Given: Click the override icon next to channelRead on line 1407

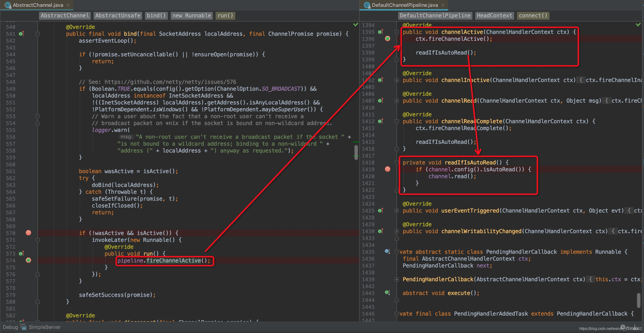Looking at the screenshot, I should click(381, 101).
